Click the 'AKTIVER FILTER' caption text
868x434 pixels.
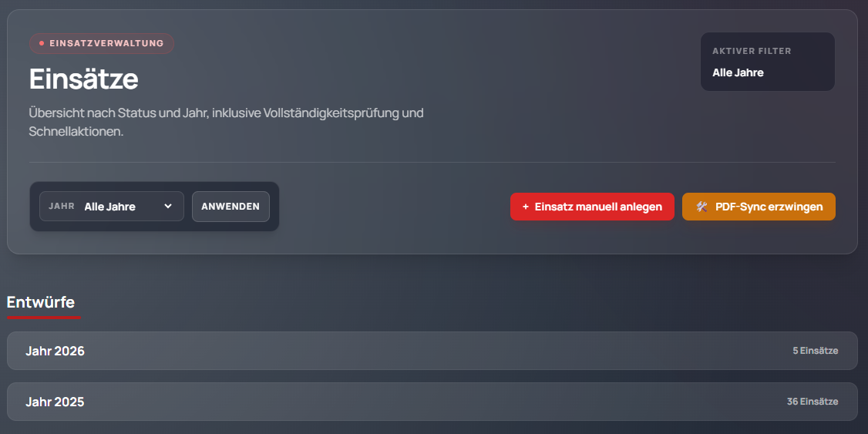752,51
